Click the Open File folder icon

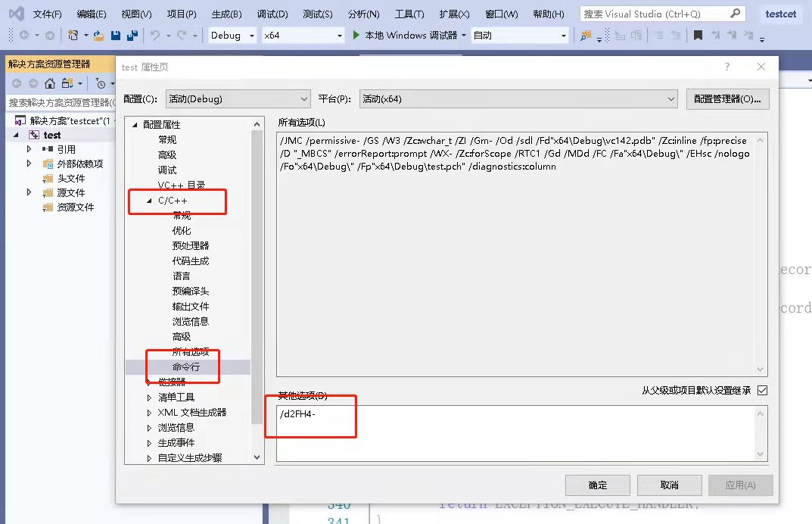point(98,36)
